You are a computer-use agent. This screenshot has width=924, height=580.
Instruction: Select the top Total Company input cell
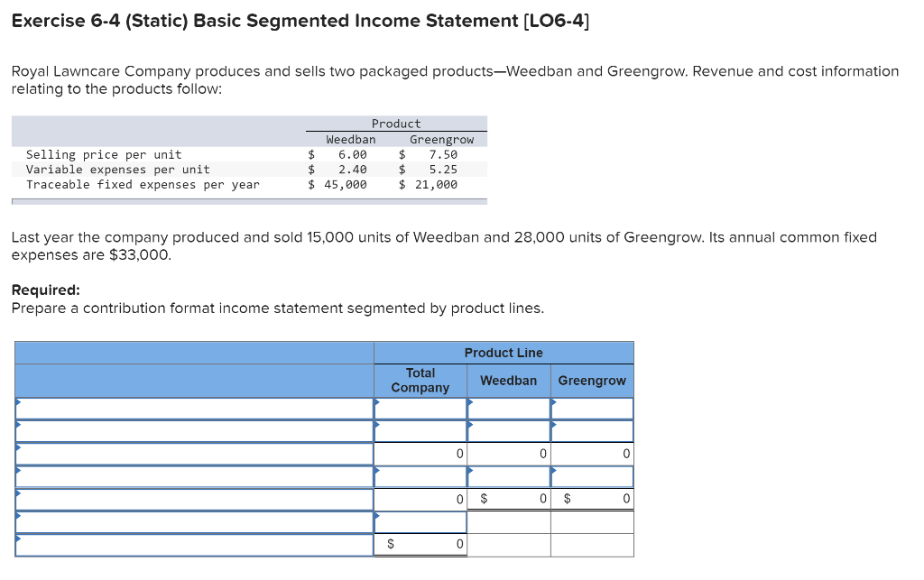click(420, 408)
